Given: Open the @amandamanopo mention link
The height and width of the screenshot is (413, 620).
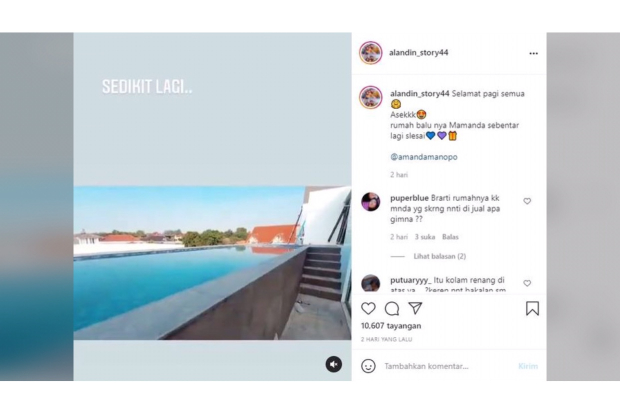Looking at the screenshot, I should [x=424, y=157].
